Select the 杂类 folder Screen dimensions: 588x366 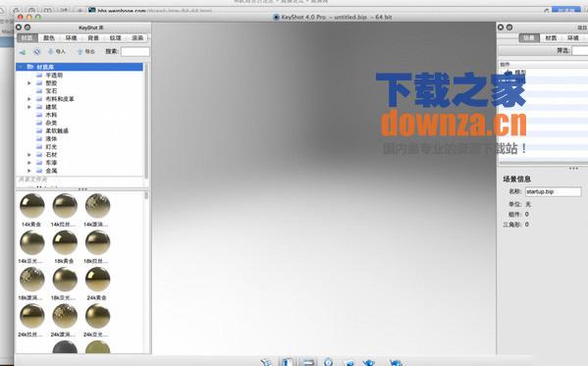click(x=51, y=123)
